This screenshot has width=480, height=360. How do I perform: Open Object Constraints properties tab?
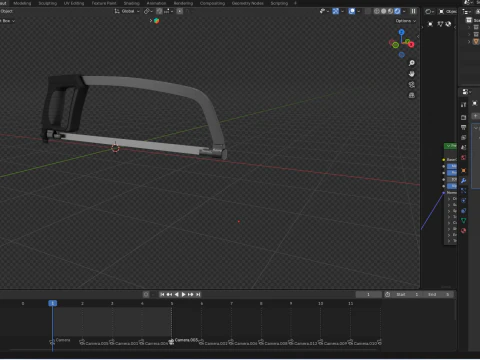464,211
